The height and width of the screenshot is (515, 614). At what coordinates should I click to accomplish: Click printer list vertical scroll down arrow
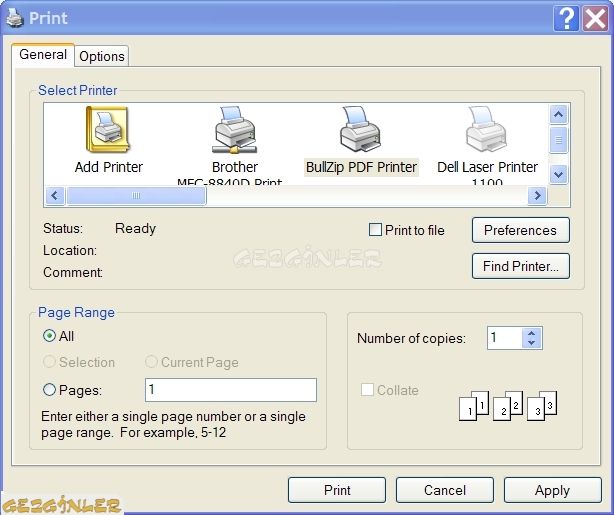[x=559, y=174]
